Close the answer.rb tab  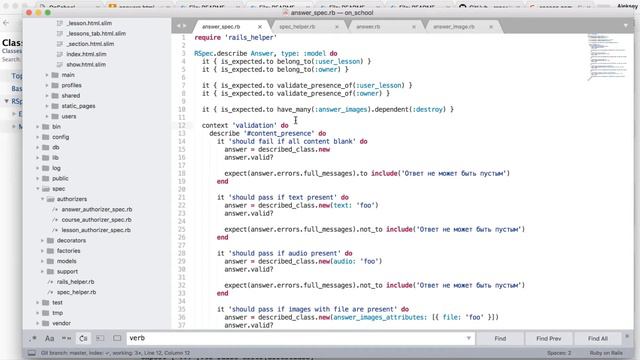point(414,27)
